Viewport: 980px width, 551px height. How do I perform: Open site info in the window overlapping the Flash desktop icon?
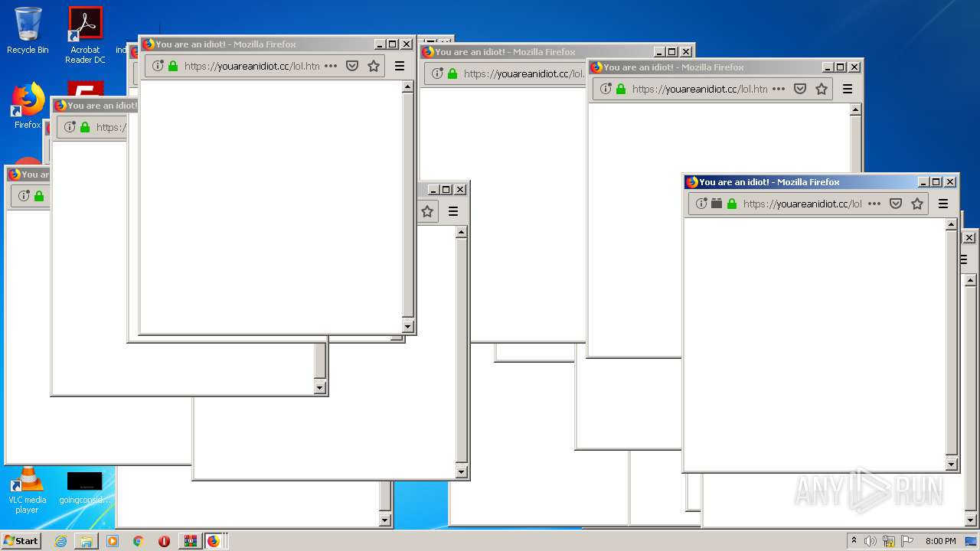(70, 127)
